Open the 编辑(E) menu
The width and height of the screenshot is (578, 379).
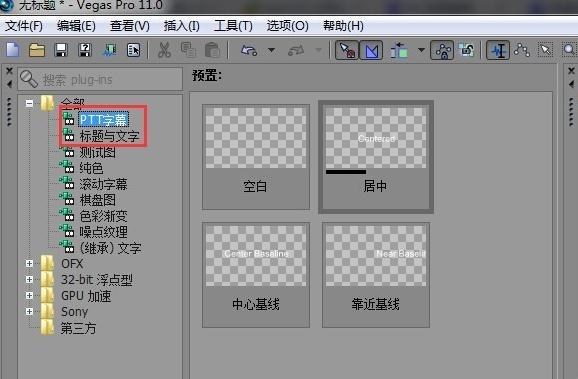tap(76, 26)
